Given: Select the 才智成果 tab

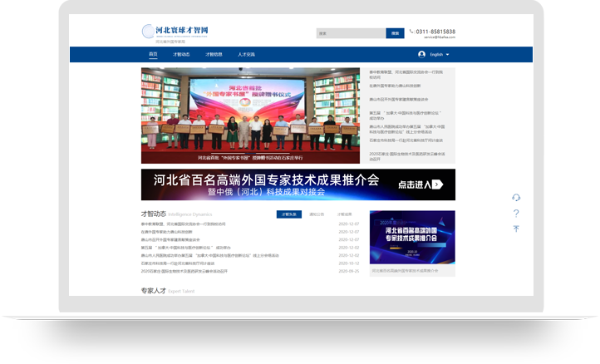Looking at the screenshot, I should pos(344,214).
